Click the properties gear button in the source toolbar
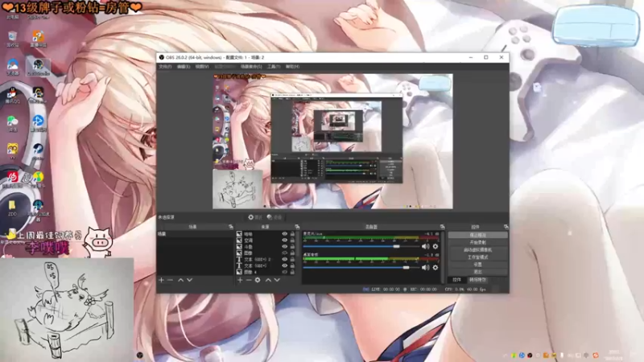The image size is (644, 362). [255, 217]
